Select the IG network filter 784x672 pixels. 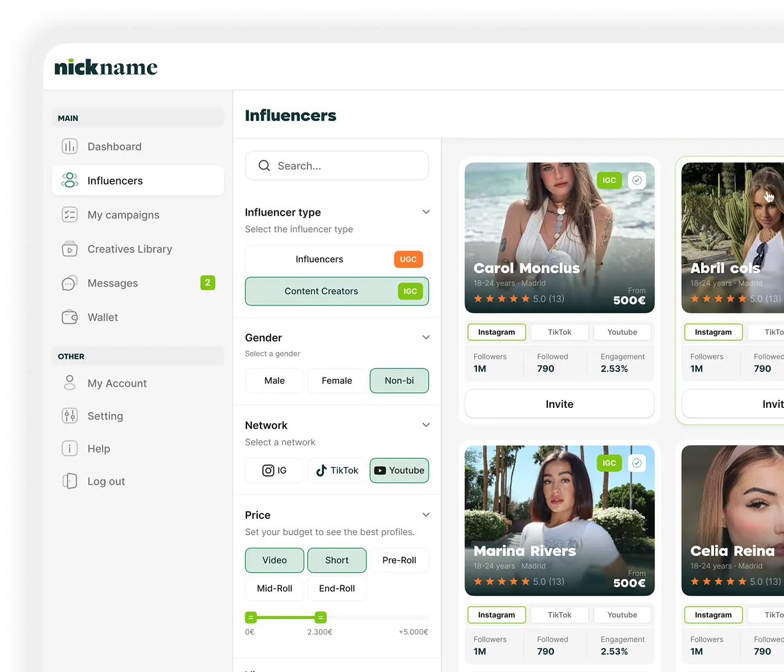coord(274,471)
